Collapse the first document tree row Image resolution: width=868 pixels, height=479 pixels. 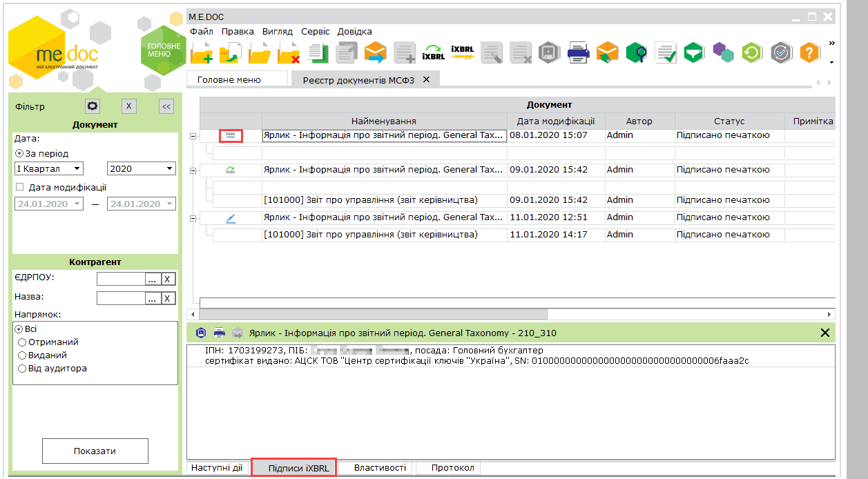coord(193,136)
